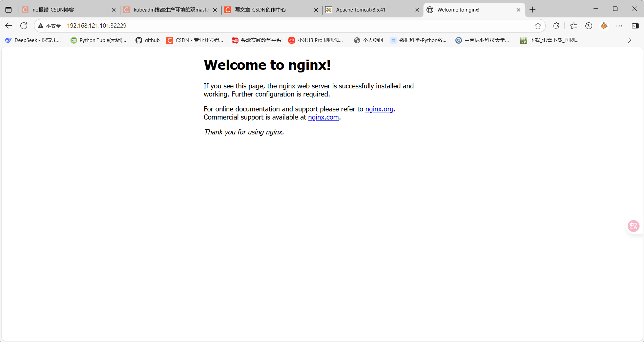The width and height of the screenshot is (644, 342).
Task: Open the 数据科学-Python数 bookmark
Action: 418,40
